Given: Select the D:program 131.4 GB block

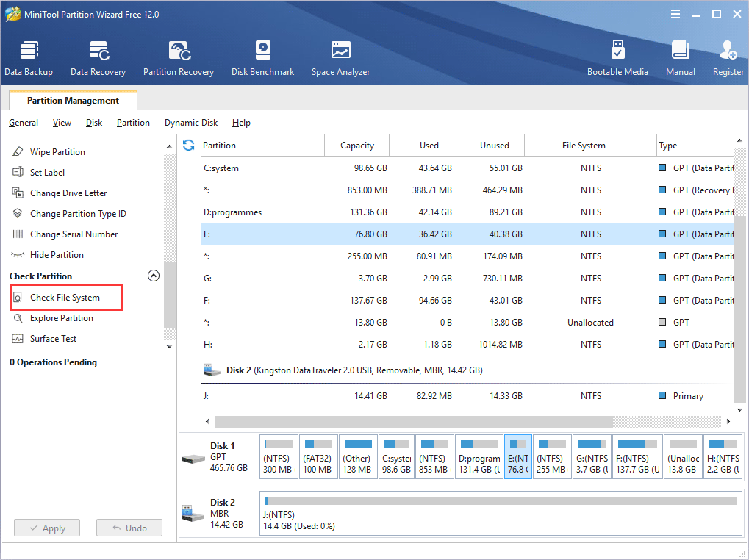Looking at the screenshot, I should pyautogui.click(x=479, y=457).
